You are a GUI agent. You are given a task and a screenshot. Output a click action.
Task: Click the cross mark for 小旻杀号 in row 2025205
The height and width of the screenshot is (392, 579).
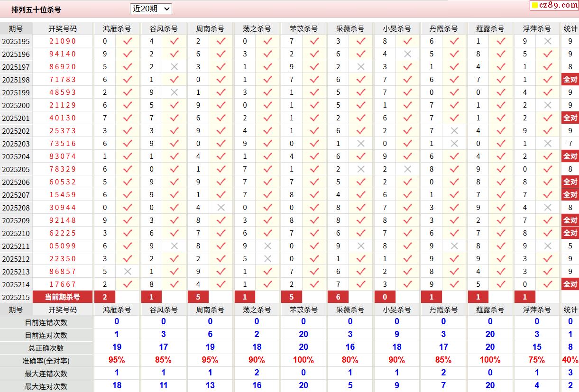click(x=407, y=169)
